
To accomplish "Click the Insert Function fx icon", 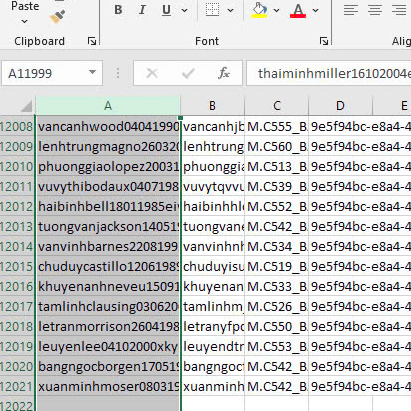I will tap(224, 73).
